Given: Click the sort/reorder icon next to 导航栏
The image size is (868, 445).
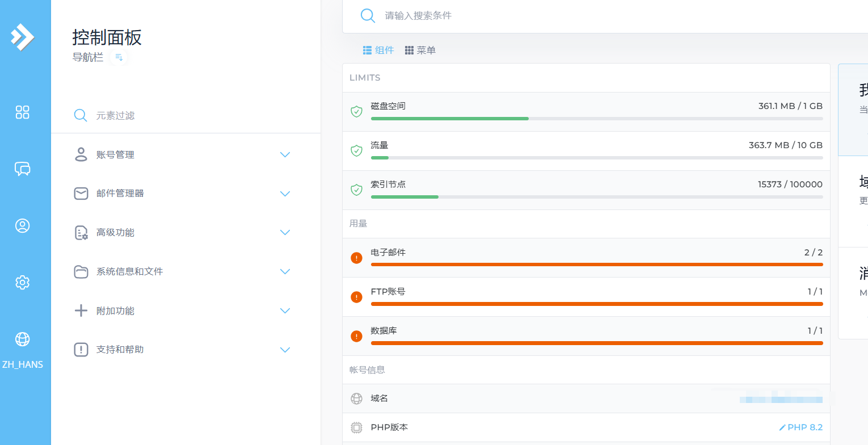Looking at the screenshot, I should pos(119,57).
